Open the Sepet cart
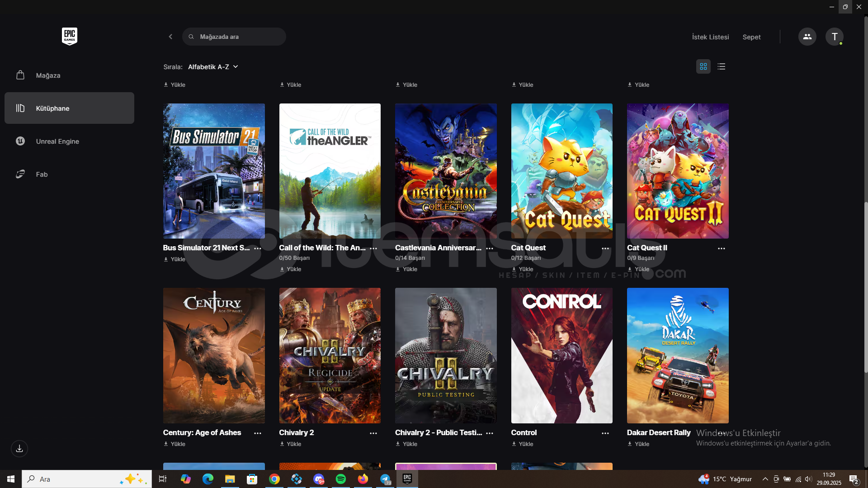868x488 pixels. [751, 37]
